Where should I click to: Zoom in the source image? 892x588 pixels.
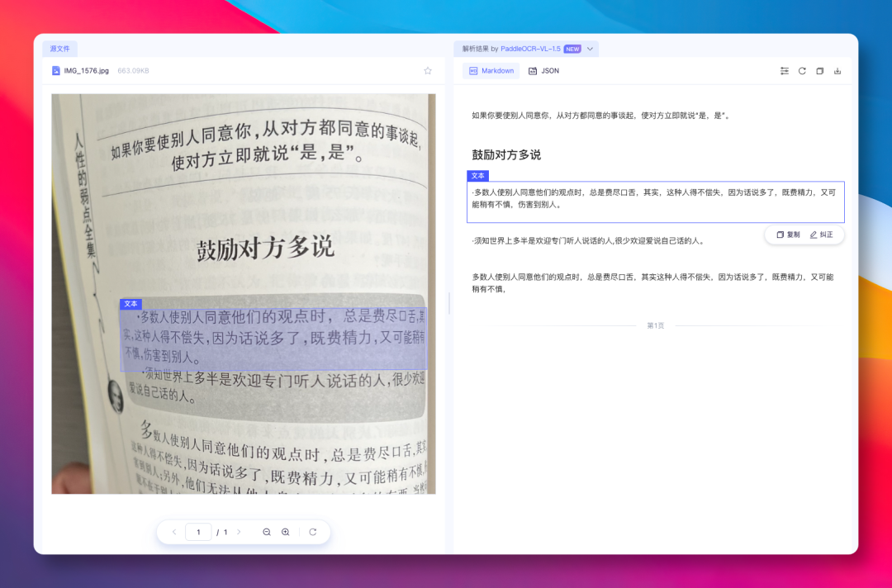pos(286,532)
